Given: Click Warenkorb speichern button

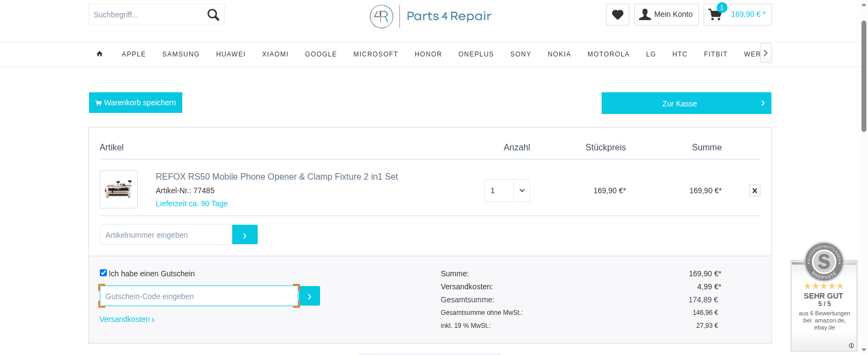Looking at the screenshot, I should [x=136, y=103].
